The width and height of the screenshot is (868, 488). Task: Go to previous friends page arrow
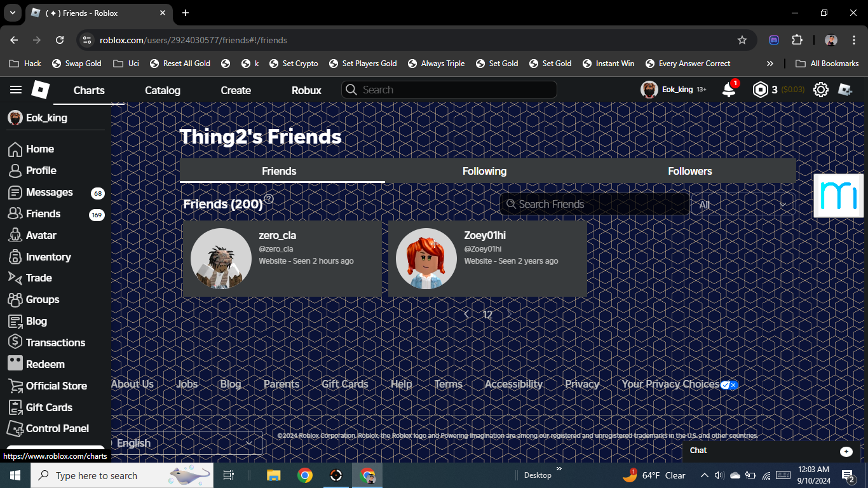click(x=467, y=315)
